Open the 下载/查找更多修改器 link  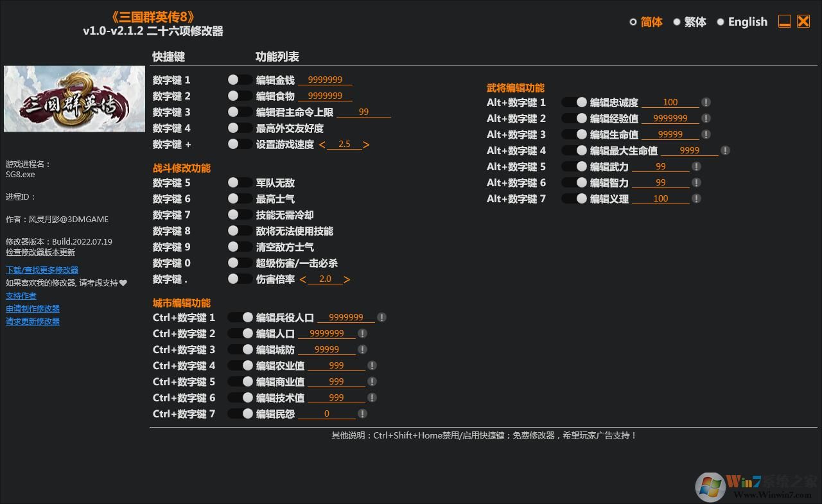[x=41, y=270]
